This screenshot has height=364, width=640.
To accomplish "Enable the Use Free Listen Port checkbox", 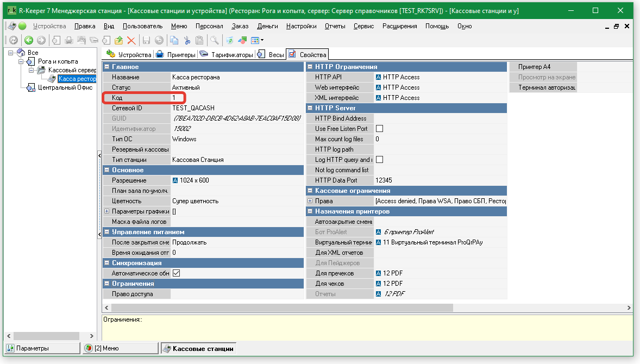I will pos(380,129).
